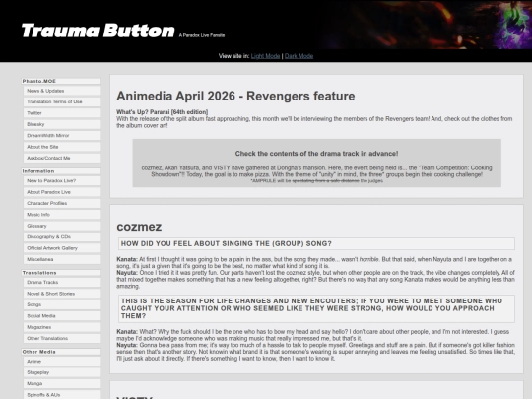Viewport: 532px width, 399px height.
Task: Click the Other Media sidebar heading
Action: [61, 352]
